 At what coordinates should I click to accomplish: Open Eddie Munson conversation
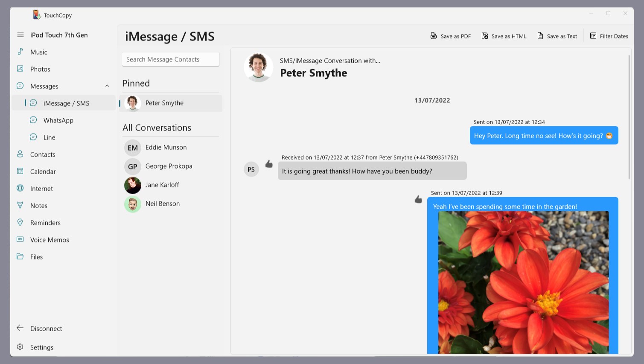pyautogui.click(x=171, y=148)
